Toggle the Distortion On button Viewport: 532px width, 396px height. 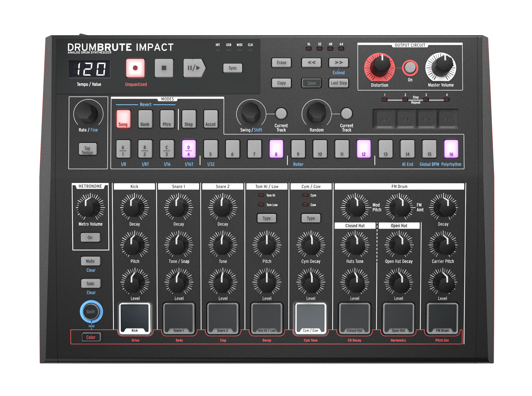pyautogui.click(x=410, y=68)
